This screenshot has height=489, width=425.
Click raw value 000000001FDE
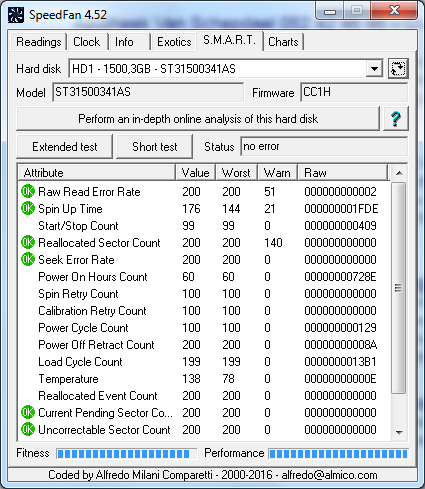click(x=341, y=209)
